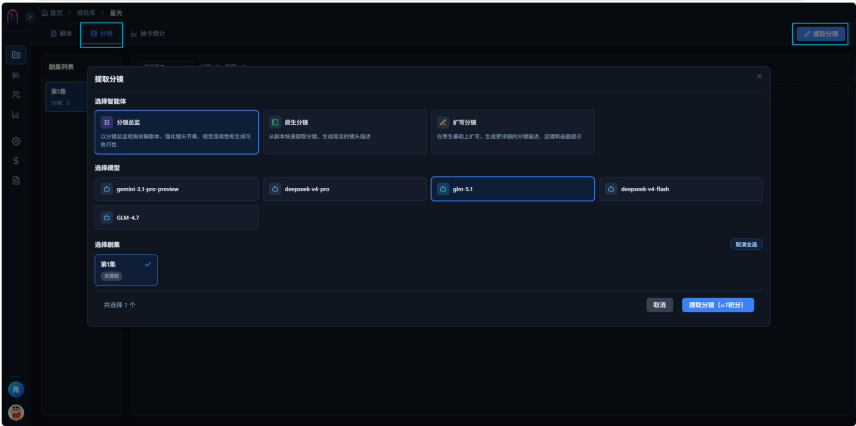The height and width of the screenshot is (426, 856).
Task: Open the dollar billing sidebar icon
Action: [x=16, y=161]
